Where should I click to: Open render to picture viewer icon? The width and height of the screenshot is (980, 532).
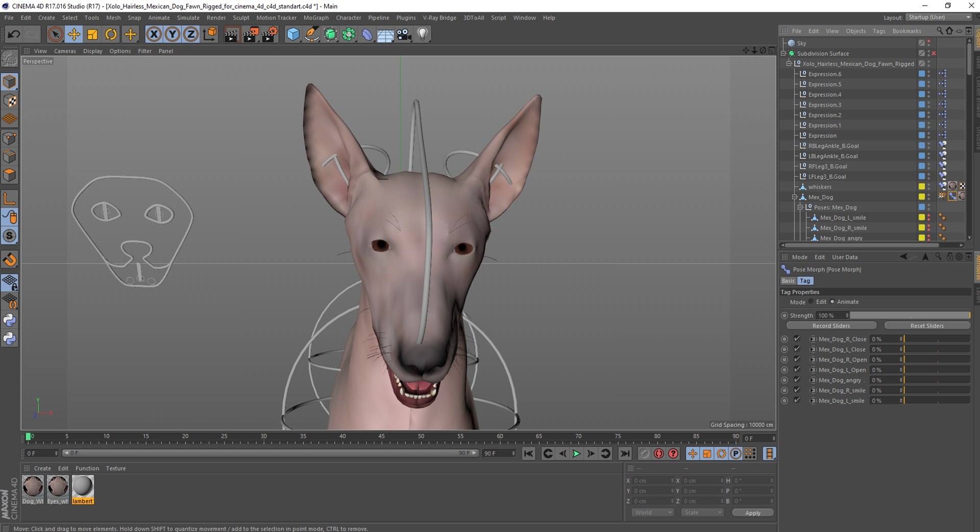[x=251, y=34]
